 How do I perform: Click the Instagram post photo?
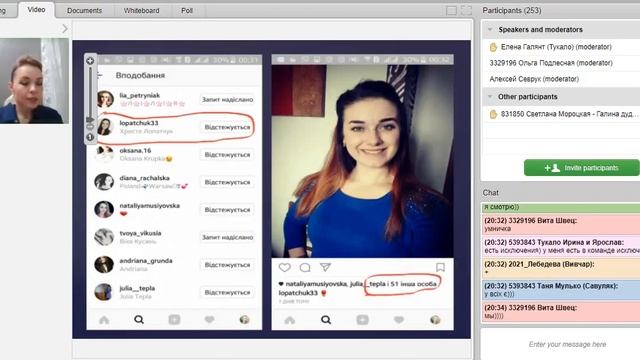[362, 161]
